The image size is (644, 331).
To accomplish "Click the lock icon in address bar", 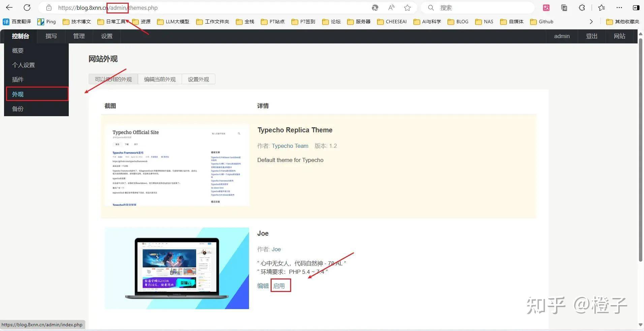I will (x=49, y=7).
